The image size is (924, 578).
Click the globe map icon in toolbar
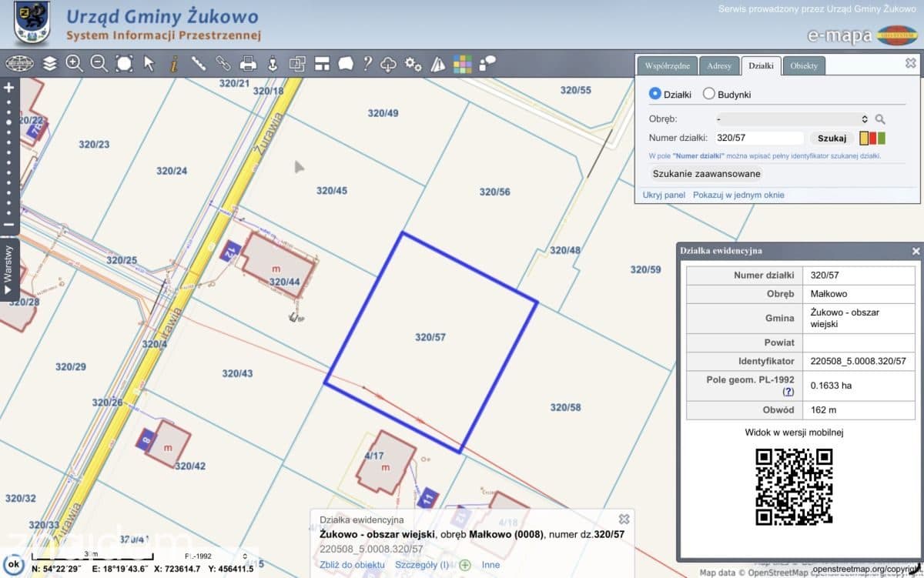19,64
